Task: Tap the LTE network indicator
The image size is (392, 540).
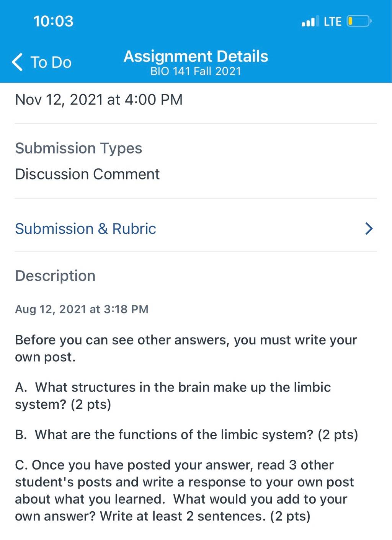Action: (332, 21)
